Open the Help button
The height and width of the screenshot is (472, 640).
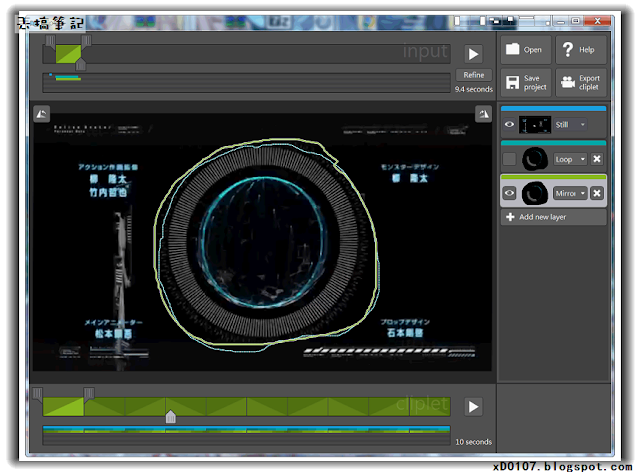tap(581, 50)
